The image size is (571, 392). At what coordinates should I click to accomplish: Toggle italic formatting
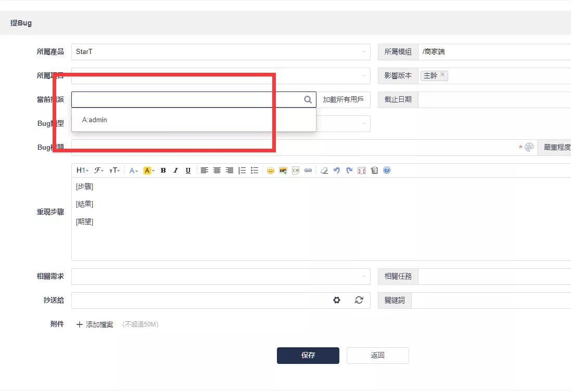175,170
